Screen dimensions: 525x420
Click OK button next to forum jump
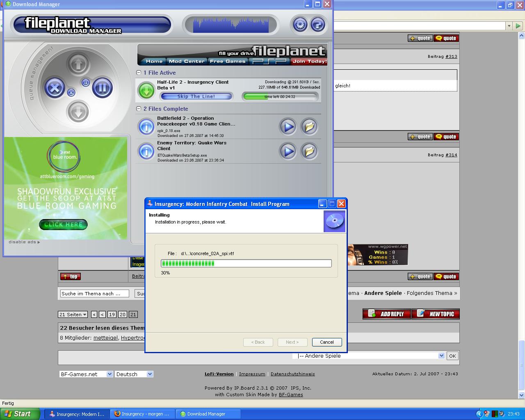click(452, 356)
